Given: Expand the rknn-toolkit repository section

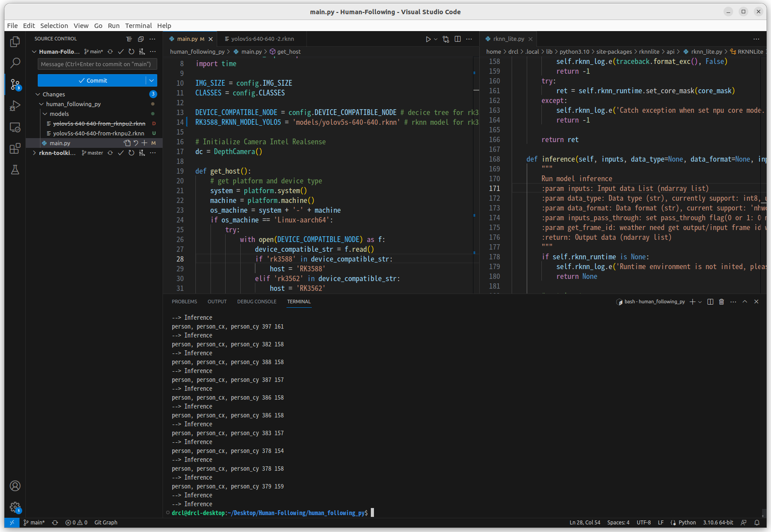Looking at the screenshot, I should (34, 153).
